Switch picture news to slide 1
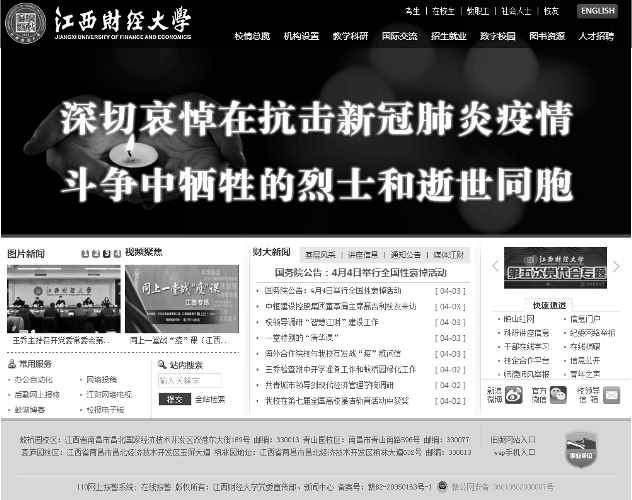This screenshot has height=500, width=632. coord(85,254)
